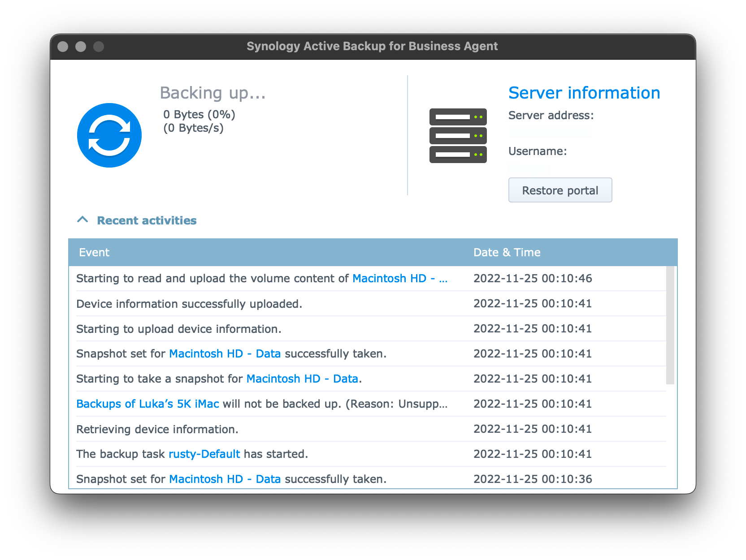Open Macintosh HD - Data link in the 00:10:36 snapshot row
Image resolution: width=746 pixels, height=560 pixels.
pos(225,479)
